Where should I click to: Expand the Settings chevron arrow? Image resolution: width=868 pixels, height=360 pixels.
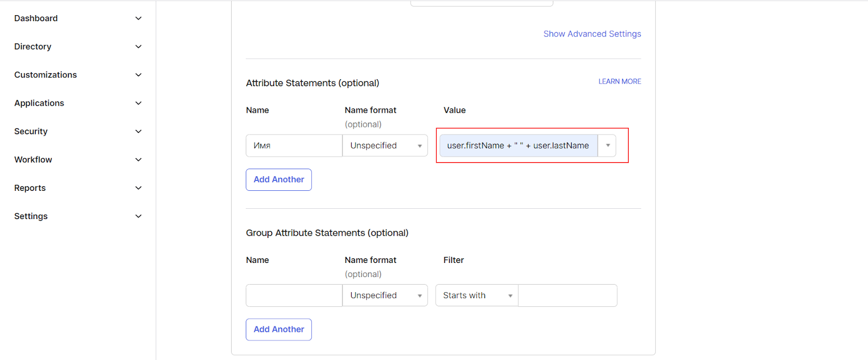click(138, 216)
